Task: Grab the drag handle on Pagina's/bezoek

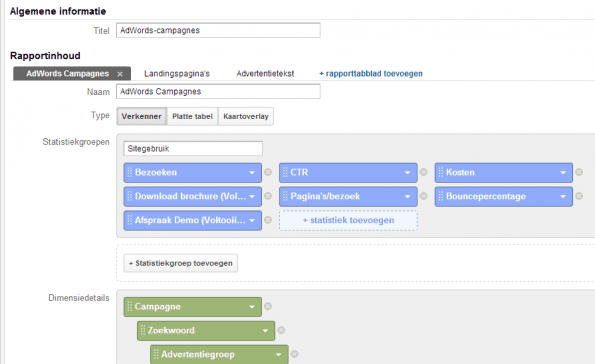Action: tap(285, 196)
